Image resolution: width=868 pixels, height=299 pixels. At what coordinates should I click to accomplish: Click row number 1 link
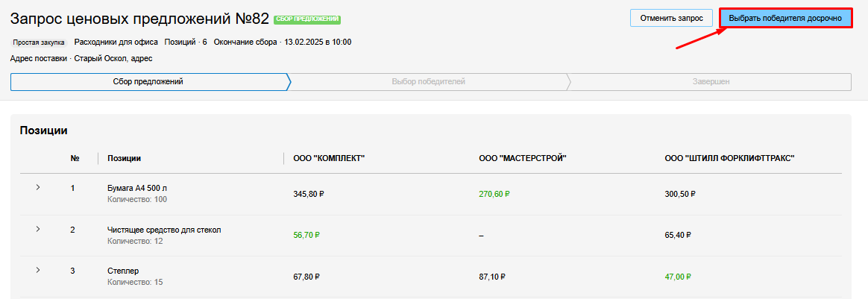click(x=73, y=188)
